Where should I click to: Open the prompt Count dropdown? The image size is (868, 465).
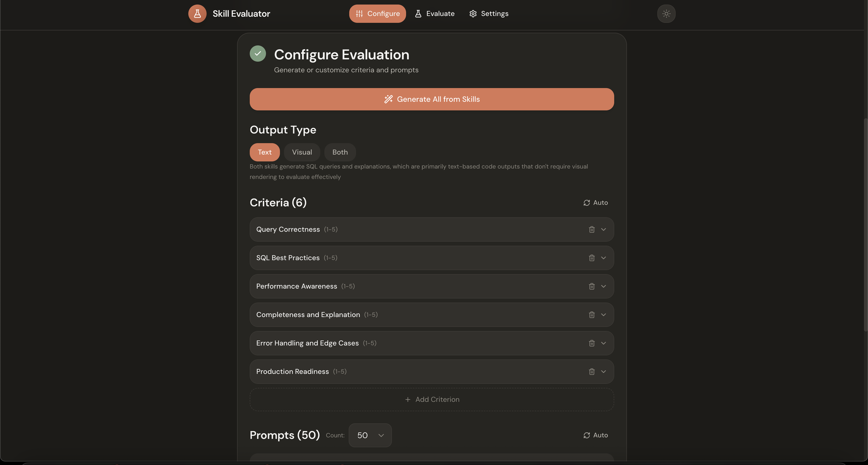point(370,435)
